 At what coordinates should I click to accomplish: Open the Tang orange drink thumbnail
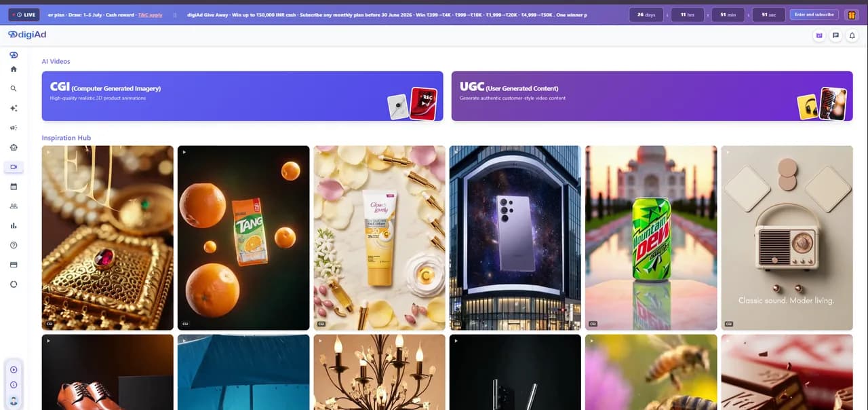coord(243,238)
